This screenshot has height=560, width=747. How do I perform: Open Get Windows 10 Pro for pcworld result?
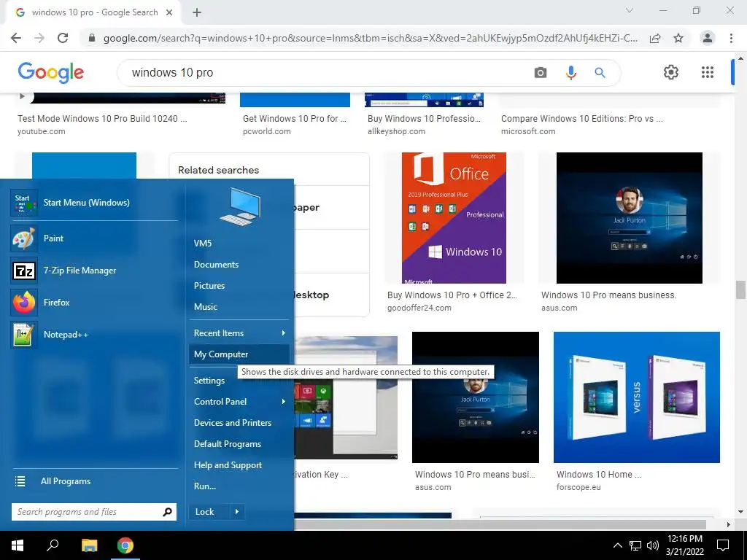(x=295, y=119)
